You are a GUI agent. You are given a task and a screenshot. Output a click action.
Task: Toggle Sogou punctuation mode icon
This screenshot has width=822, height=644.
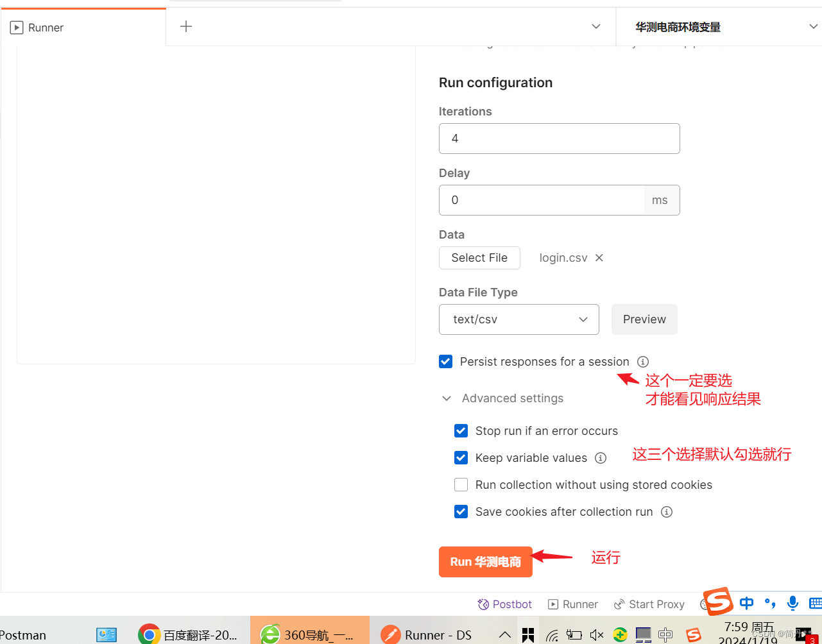(x=770, y=603)
